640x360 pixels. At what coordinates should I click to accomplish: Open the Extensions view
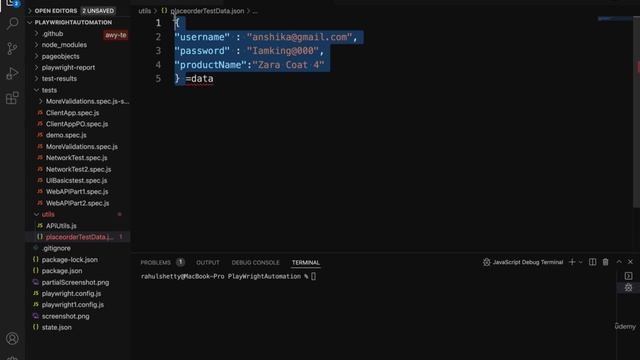[x=13, y=98]
